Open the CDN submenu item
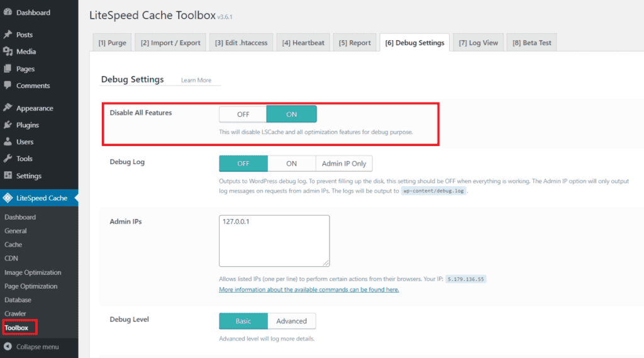This screenshot has height=358, width=644. (11, 258)
